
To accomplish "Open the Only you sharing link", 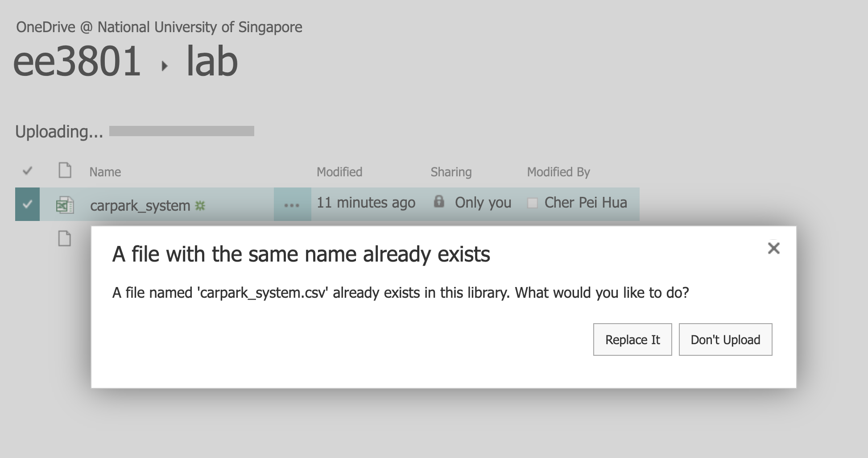I will (483, 203).
